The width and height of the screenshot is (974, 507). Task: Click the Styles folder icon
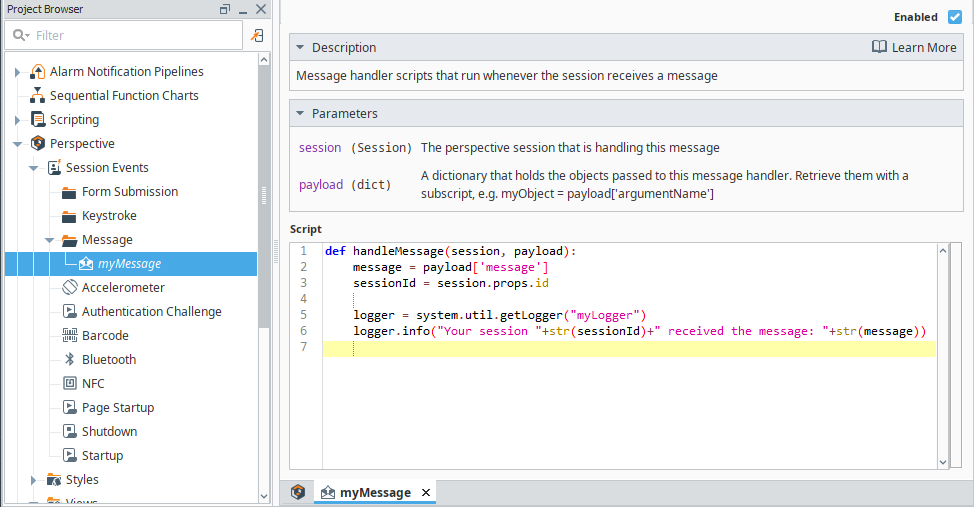[54, 480]
